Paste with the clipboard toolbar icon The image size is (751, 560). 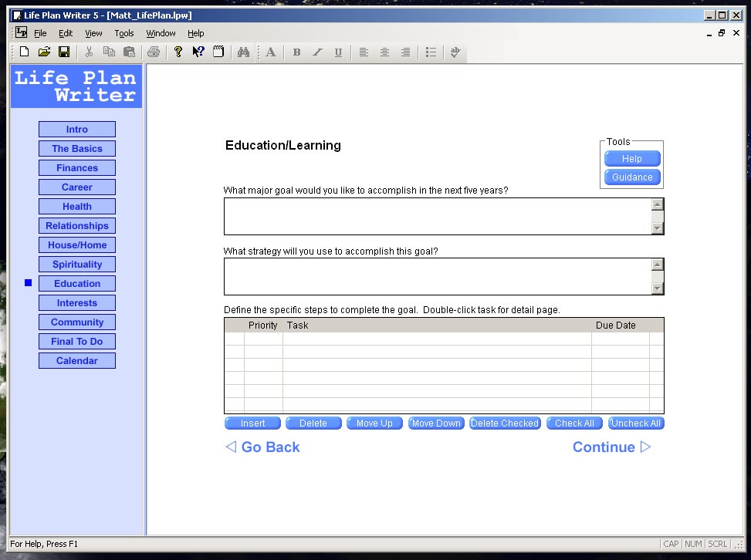pos(130,52)
